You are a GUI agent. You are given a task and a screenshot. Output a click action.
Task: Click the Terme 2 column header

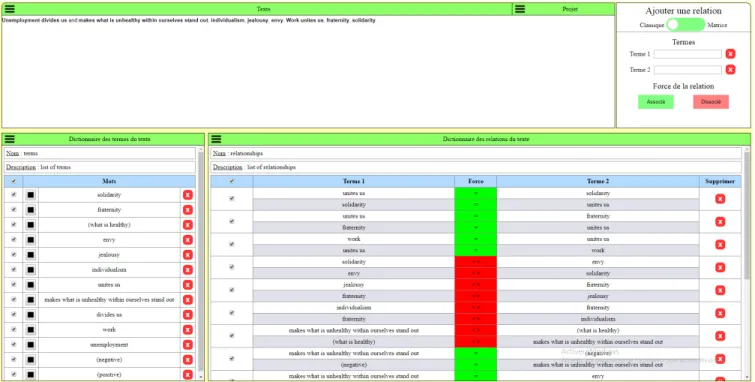[x=598, y=181]
